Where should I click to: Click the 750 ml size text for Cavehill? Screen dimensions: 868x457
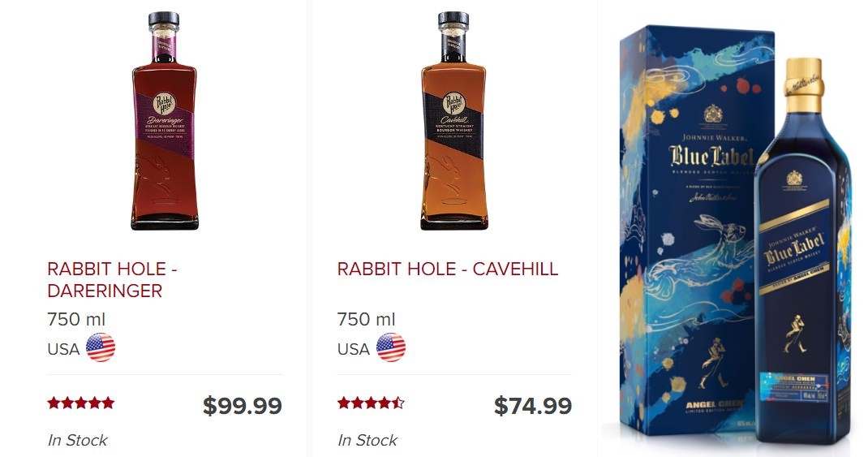point(367,320)
